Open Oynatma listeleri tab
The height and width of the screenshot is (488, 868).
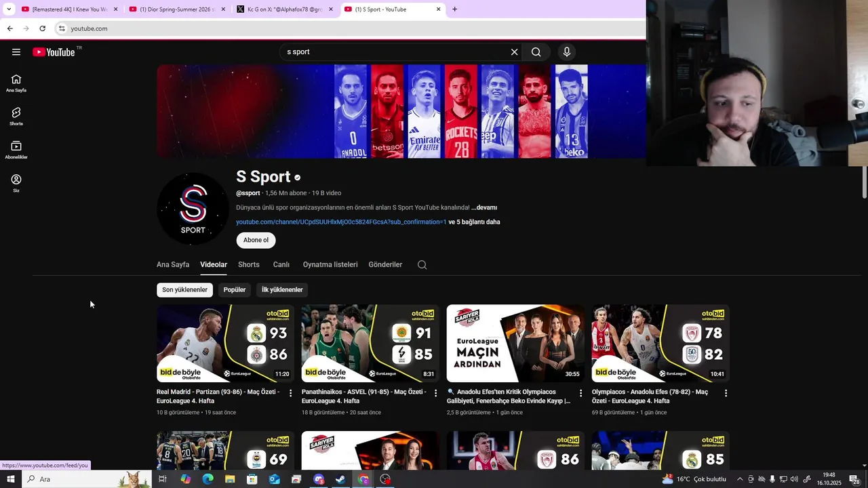330,265
